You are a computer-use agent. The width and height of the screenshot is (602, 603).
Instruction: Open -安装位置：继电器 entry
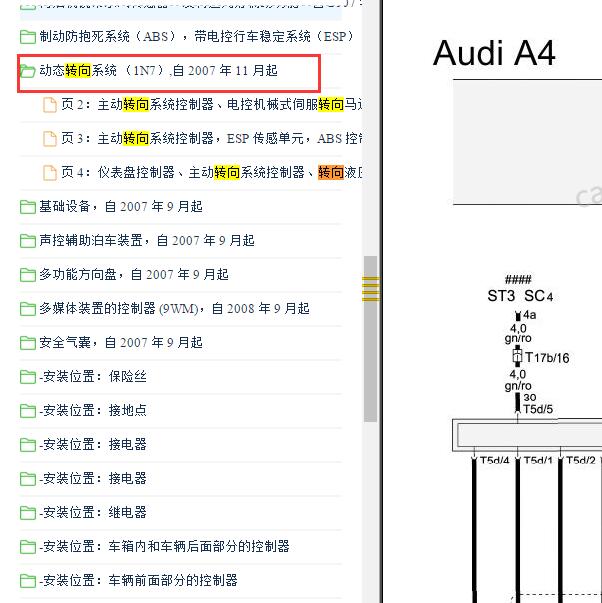click(93, 512)
